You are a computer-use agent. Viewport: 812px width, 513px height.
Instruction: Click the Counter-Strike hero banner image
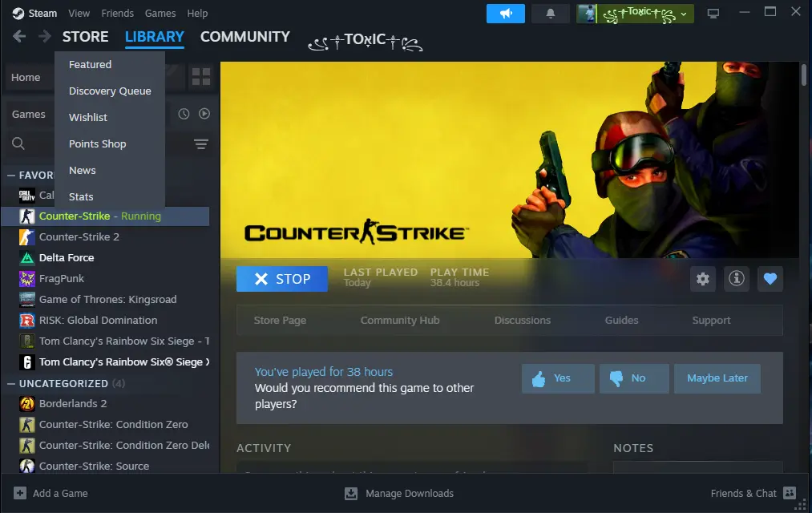click(510, 160)
